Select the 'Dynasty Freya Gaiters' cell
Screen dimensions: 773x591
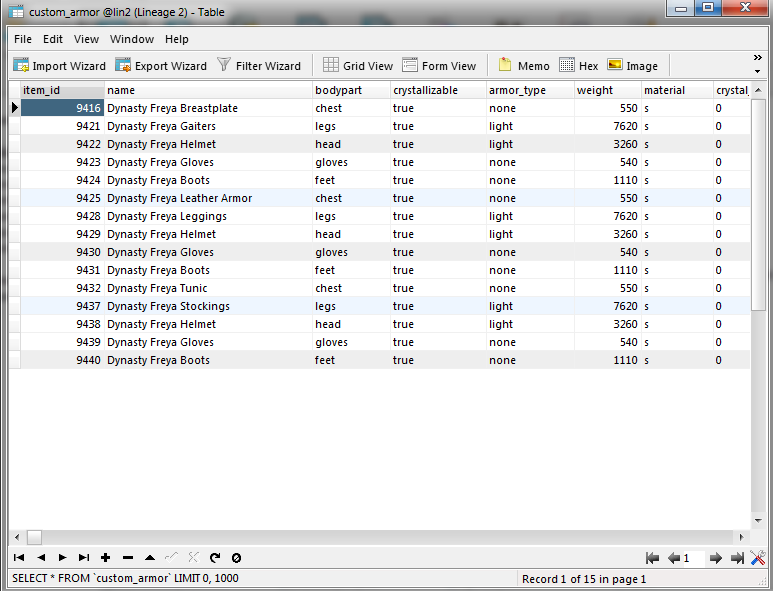(x=209, y=126)
